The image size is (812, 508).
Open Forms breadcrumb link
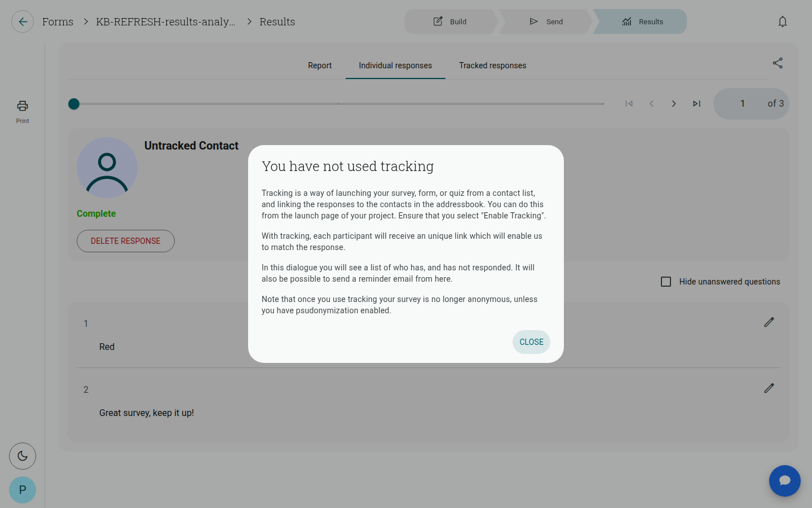pos(58,21)
